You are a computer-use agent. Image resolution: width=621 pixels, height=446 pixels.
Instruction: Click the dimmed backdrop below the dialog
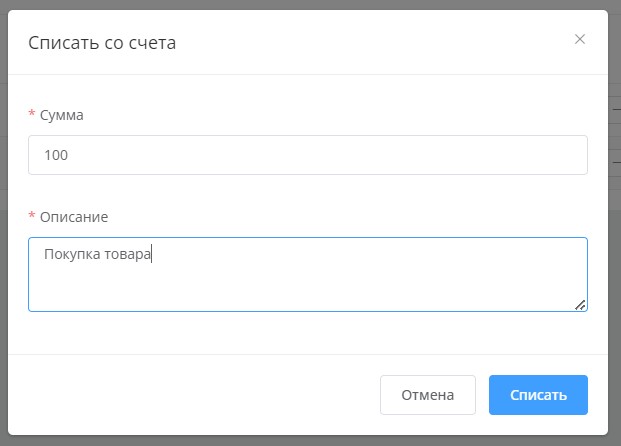300,440
